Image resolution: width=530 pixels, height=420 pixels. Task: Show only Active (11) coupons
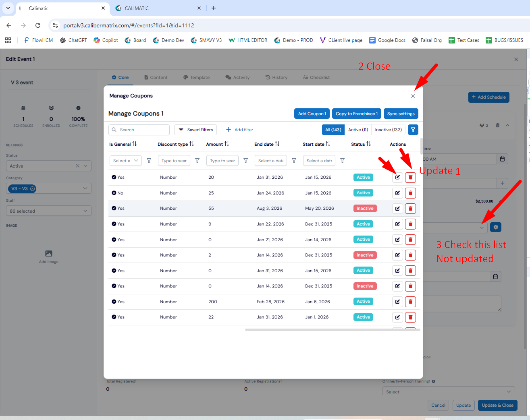[x=358, y=130]
